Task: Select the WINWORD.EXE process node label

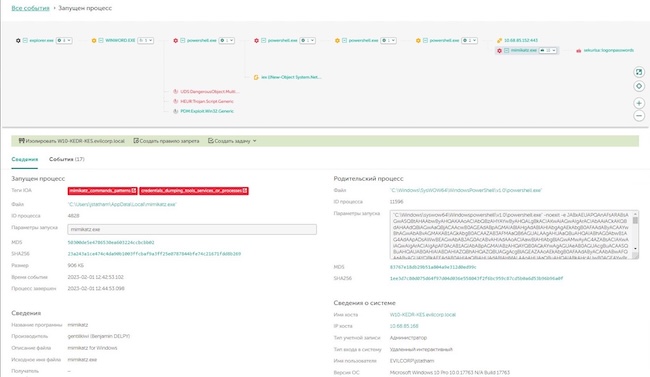Action: (x=120, y=41)
